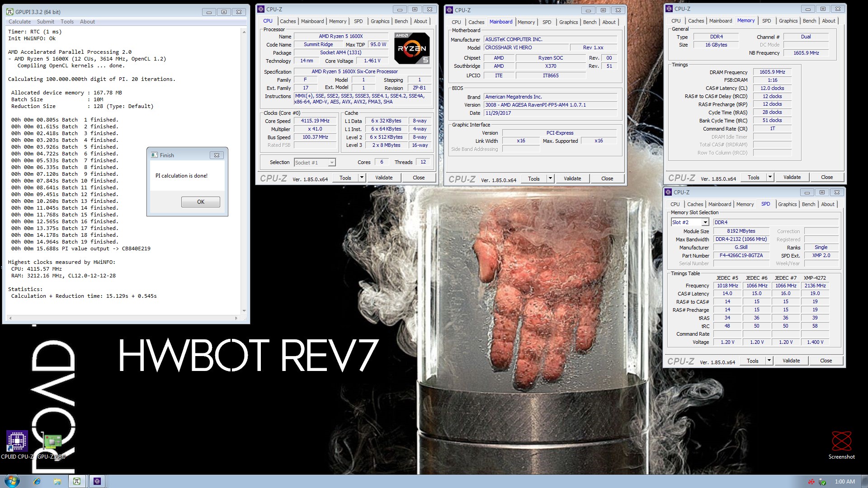
Task: Switch to Caches tab in CPU-Z CPU-tab window
Action: 288,21
